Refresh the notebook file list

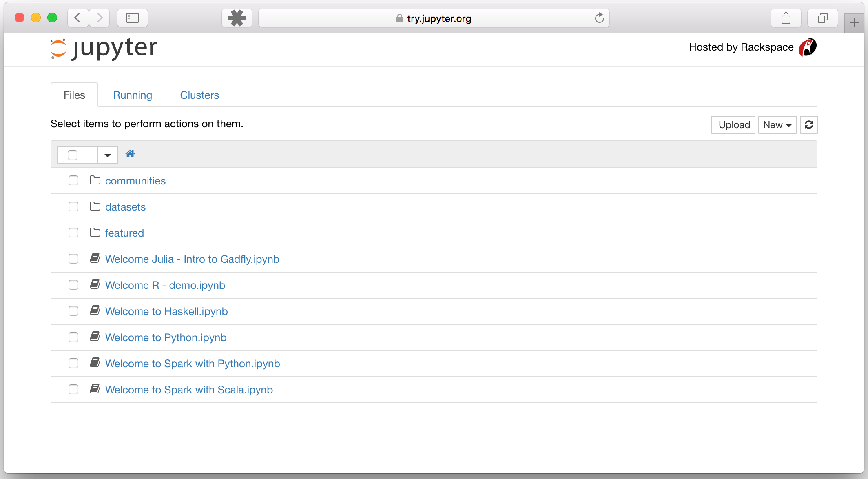pyautogui.click(x=809, y=125)
